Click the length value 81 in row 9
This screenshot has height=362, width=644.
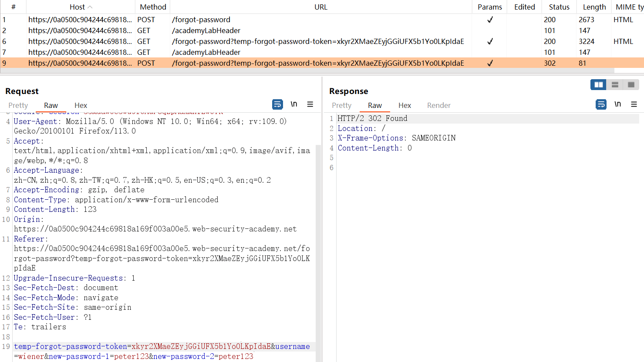click(x=582, y=63)
